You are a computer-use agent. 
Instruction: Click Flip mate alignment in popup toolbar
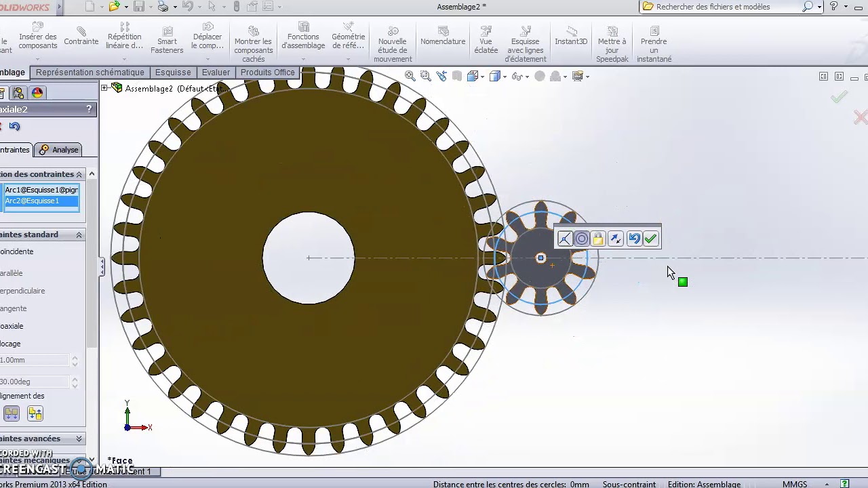616,239
